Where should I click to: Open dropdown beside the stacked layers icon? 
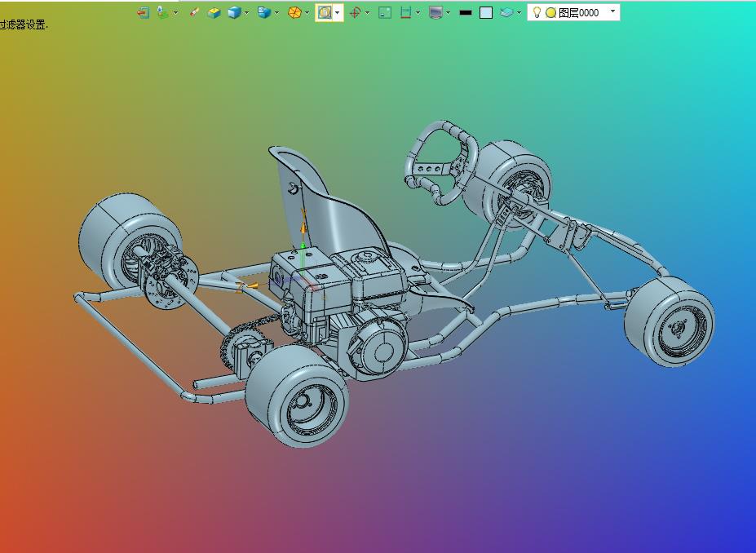click(x=519, y=13)
